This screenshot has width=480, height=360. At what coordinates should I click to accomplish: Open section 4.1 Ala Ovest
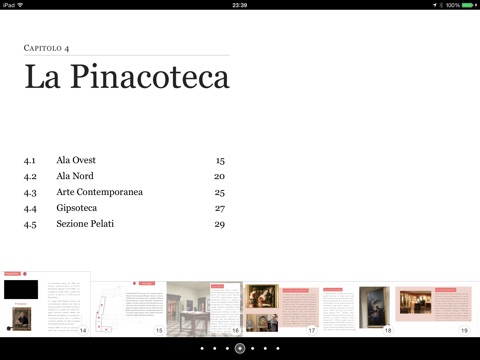(124, 160)
